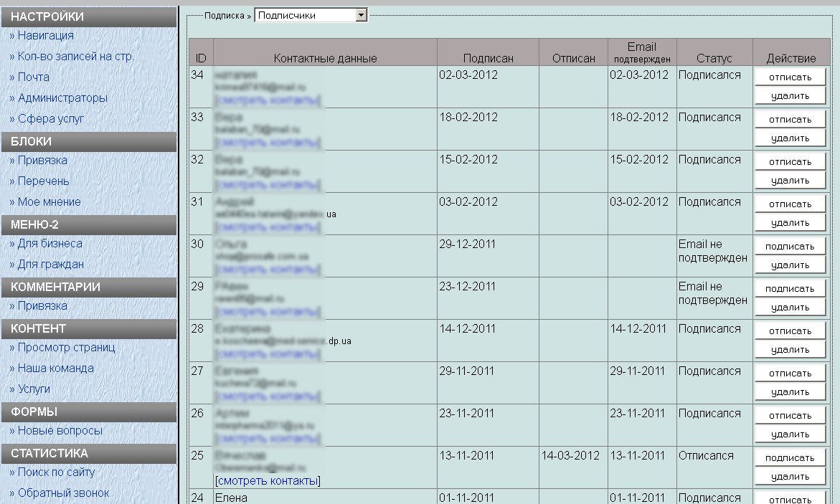Image resolution: width=840 pixels, height=504 pixels.
Task: Click отписать for subscriber ID 32
Action: click(x=791, y=162)
